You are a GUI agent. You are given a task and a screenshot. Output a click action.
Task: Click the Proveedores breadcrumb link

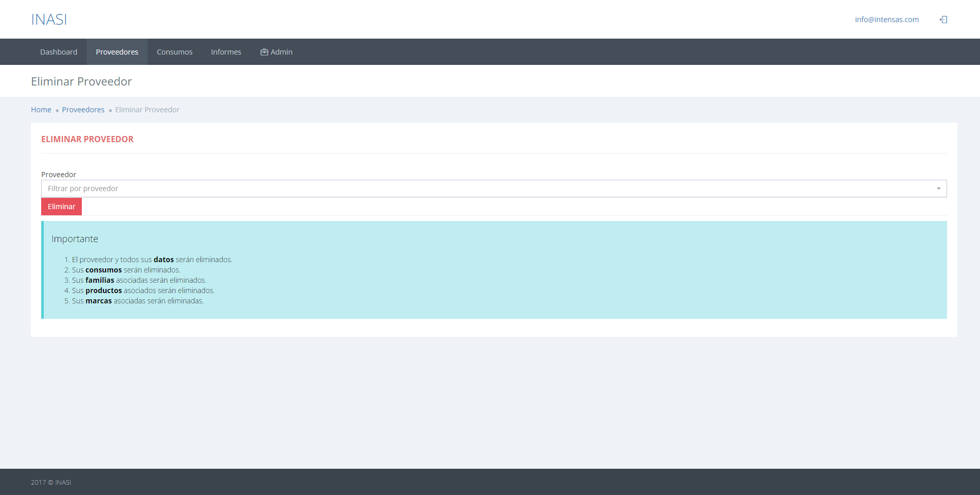83,110
